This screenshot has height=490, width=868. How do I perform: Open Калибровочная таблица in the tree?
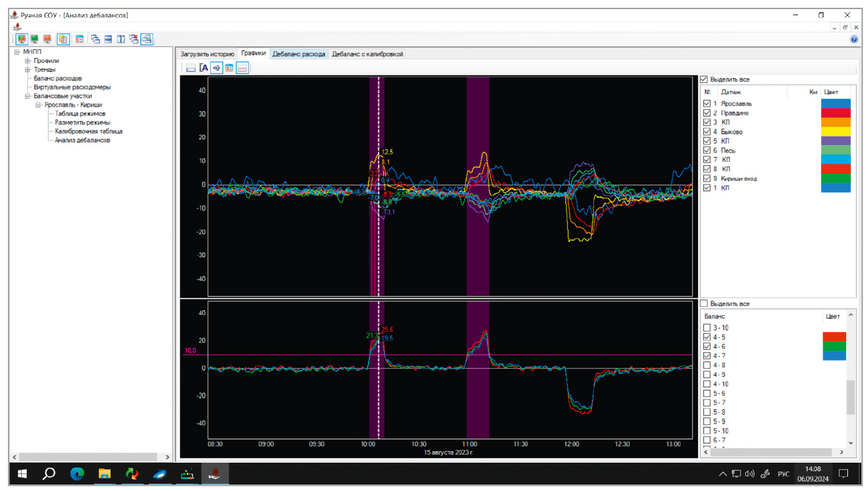[88, 131]
